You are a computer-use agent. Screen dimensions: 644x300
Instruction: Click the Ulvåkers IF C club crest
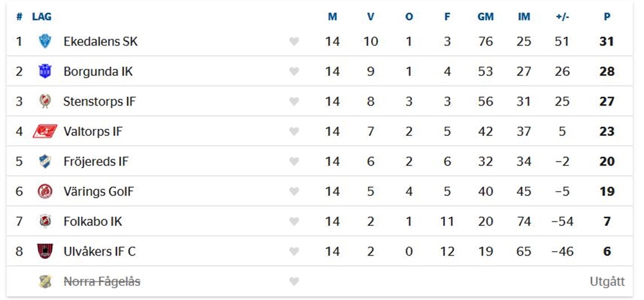pos(45,251)
